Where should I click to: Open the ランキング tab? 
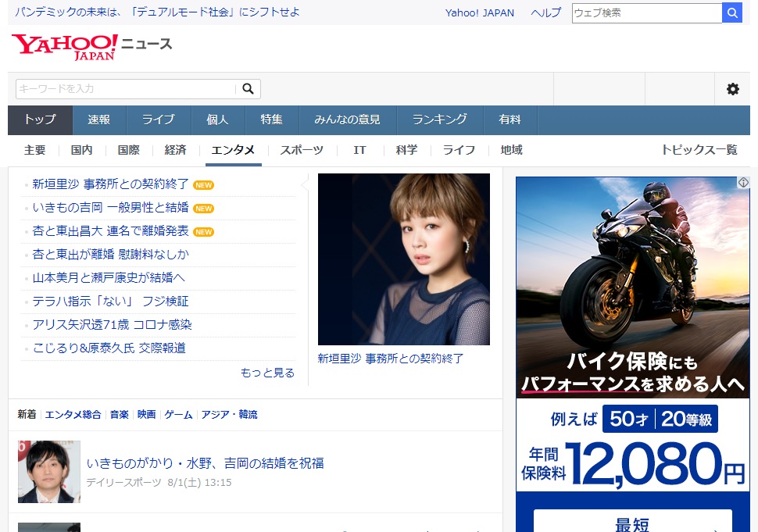pyautogui.click(x=440, y=120)
